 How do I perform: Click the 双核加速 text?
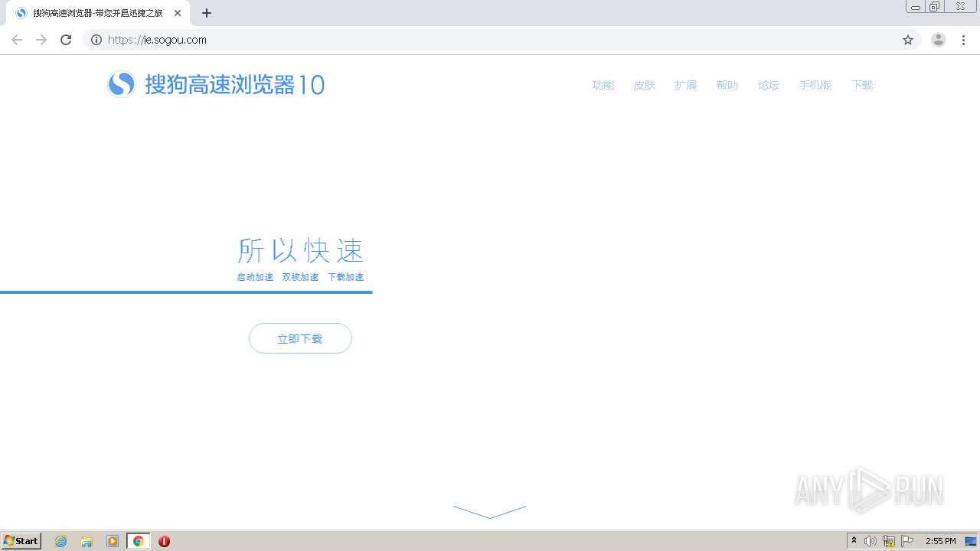click(x=300, y=277)
